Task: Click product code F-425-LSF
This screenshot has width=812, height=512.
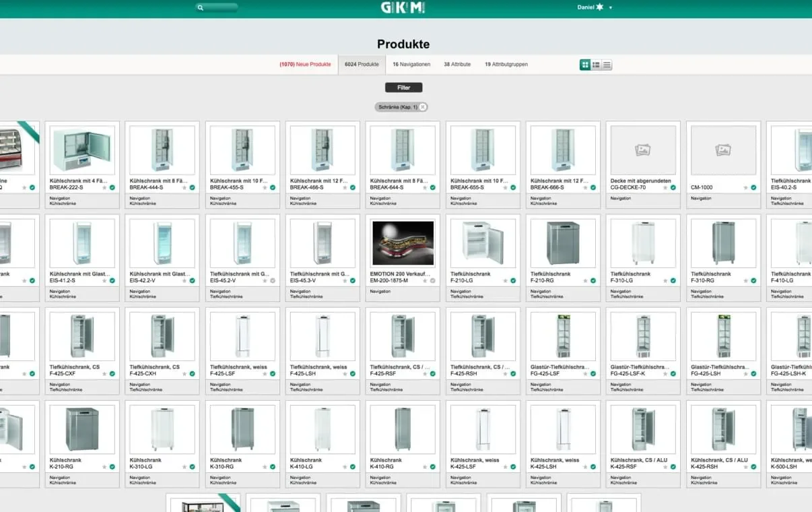Action: click(223, 373)
